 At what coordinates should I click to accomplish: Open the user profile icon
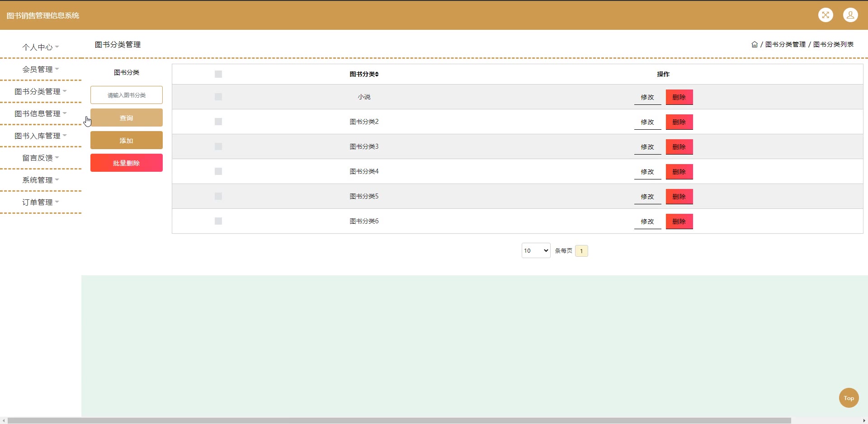[850, 15]
